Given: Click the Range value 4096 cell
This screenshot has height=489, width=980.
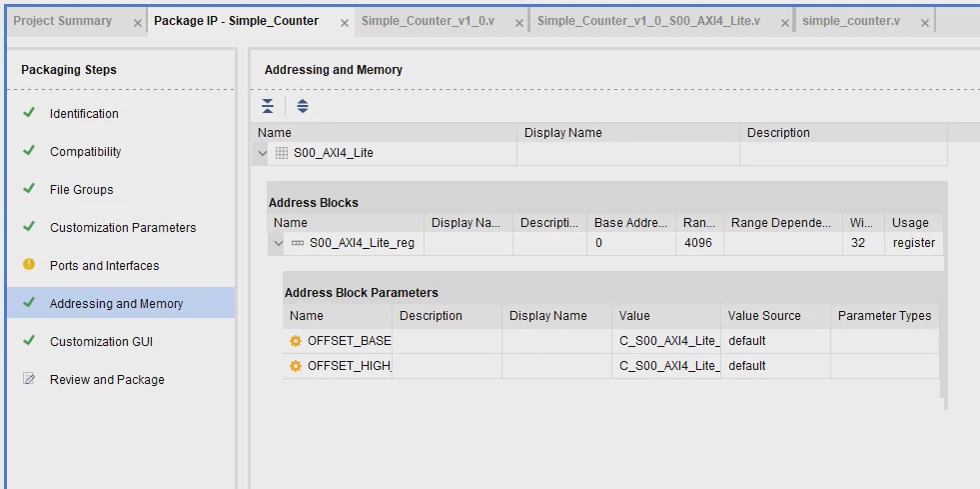Looking at the screenshot, I should click(x=699, y=243).
